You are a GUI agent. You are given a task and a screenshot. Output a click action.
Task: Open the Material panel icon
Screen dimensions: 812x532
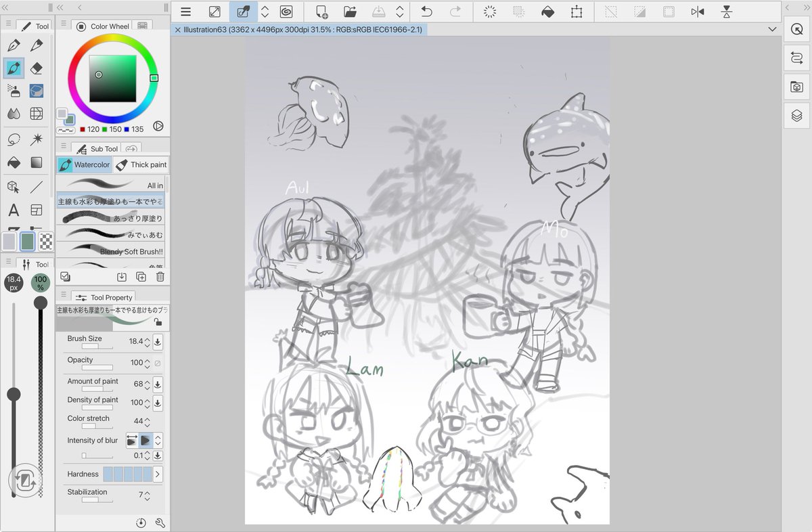[x=796, y=87]
